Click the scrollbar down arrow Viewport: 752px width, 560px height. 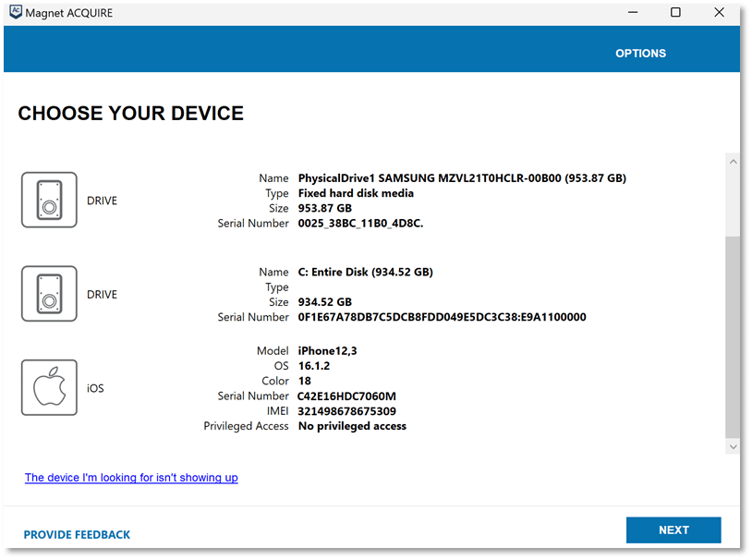pos(733,446)
